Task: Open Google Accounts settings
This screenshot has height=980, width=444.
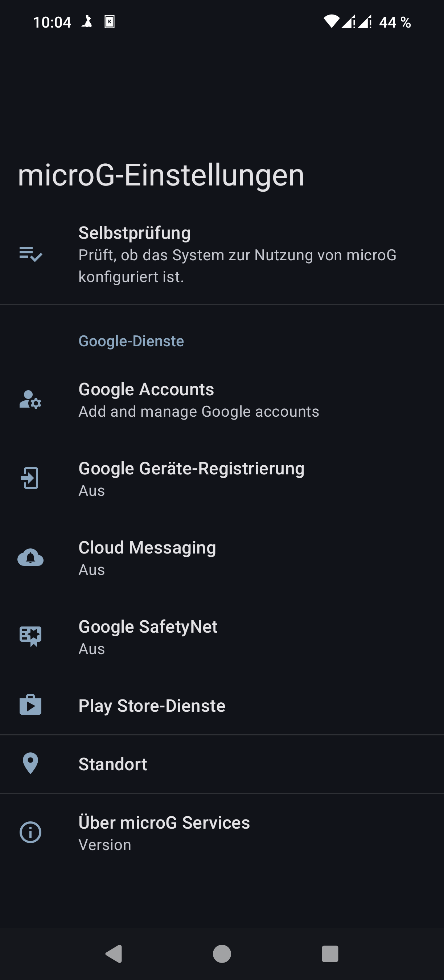Action: (198, 400)
